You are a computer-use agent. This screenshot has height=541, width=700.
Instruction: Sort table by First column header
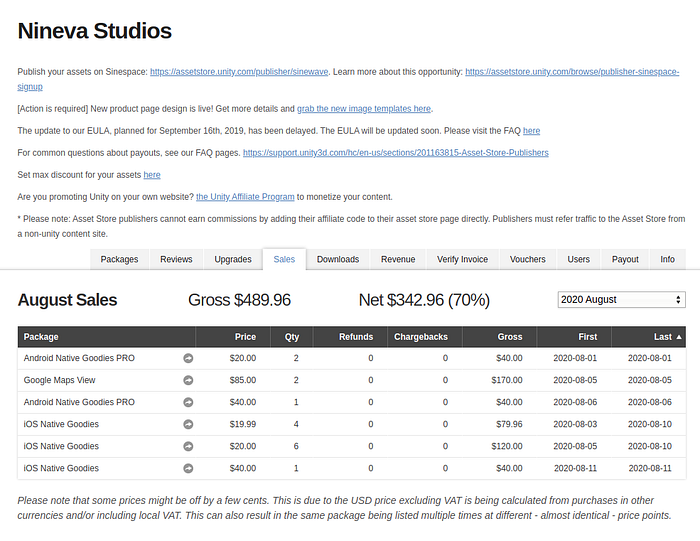point(574,337)
